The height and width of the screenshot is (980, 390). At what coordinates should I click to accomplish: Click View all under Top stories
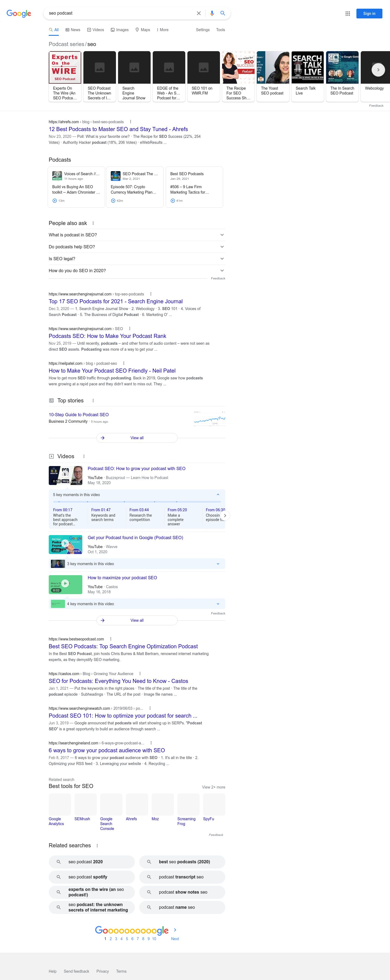click(x=137, y=438)
